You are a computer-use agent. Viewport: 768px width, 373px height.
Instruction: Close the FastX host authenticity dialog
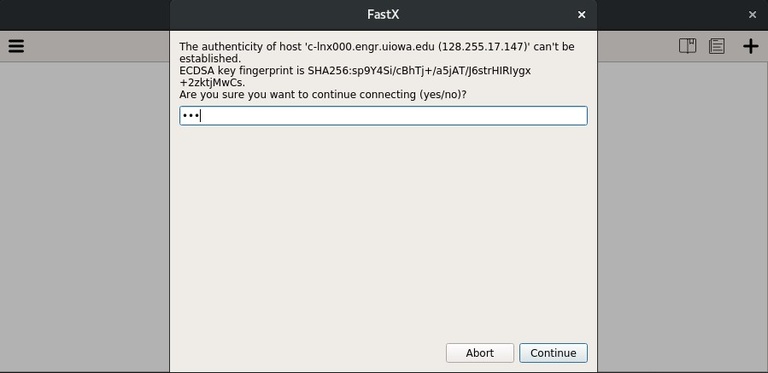point(581,15)
